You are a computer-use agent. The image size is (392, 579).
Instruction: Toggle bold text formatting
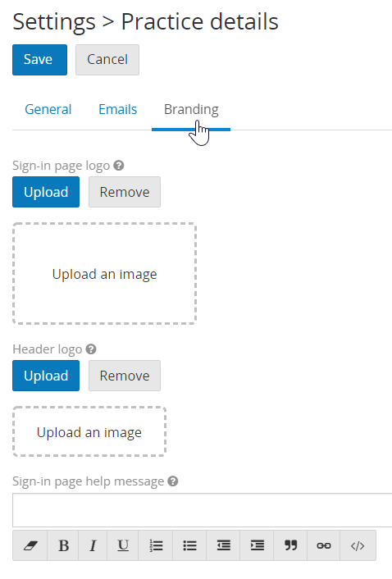[63, 545]
